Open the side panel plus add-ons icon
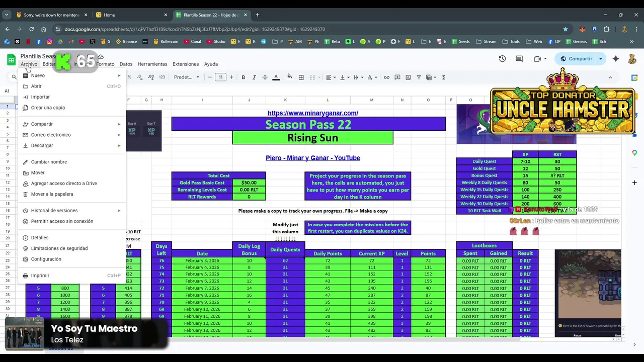This screenshot has width=644, height=362. 634,183
